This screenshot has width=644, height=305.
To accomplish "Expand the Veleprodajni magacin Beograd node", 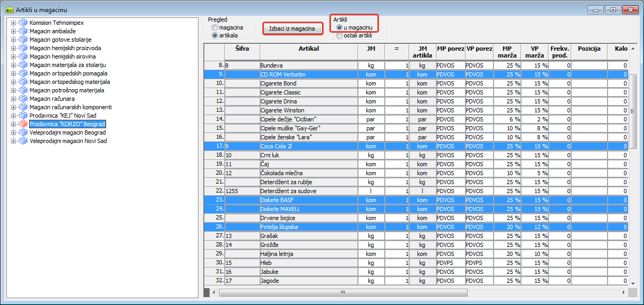I will [x=13, y=132].
